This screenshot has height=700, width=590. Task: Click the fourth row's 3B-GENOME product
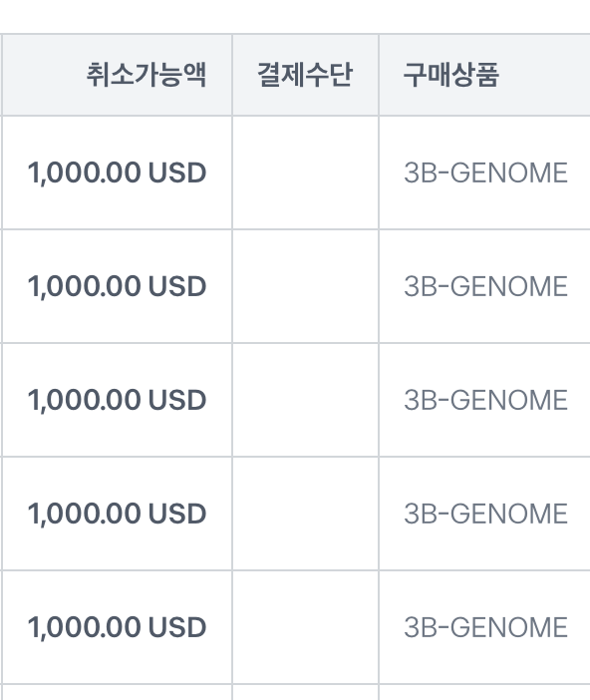point(485,514)
